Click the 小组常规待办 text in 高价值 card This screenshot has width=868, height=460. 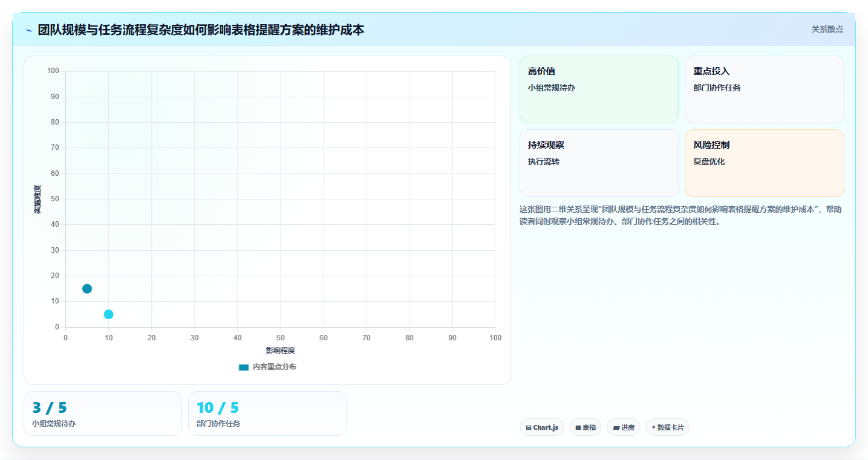tap(551, 88)
